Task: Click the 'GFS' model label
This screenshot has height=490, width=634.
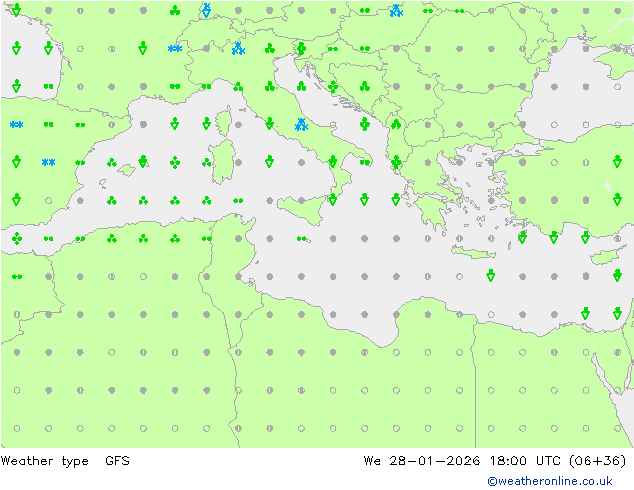Action: (117, 460)
